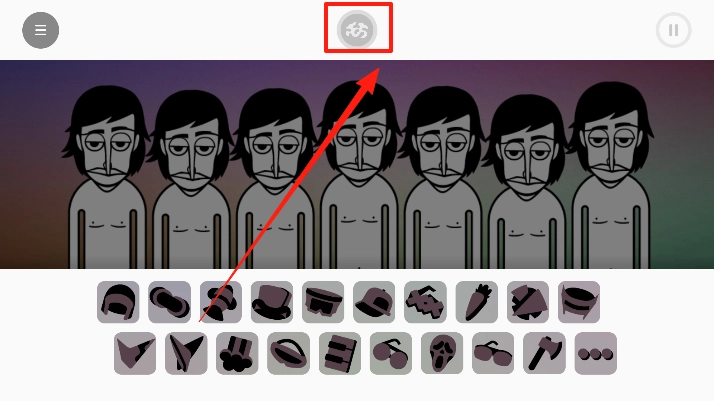Image resolution: width=714 pixels, height=401 pixels.
Task: Choose the three-tubes and balls sound icon
Action: point(237,353)
